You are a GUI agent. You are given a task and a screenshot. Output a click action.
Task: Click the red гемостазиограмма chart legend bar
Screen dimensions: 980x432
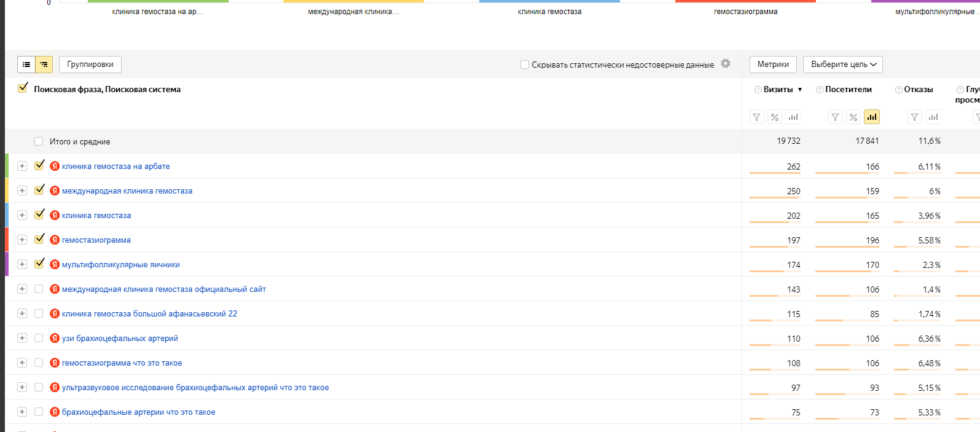745,2
